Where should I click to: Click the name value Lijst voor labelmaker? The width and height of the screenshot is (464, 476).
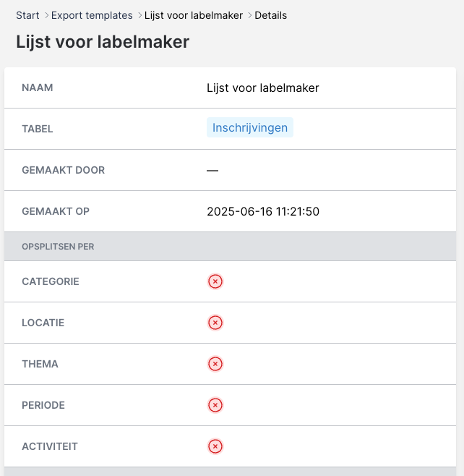[263, 88]
